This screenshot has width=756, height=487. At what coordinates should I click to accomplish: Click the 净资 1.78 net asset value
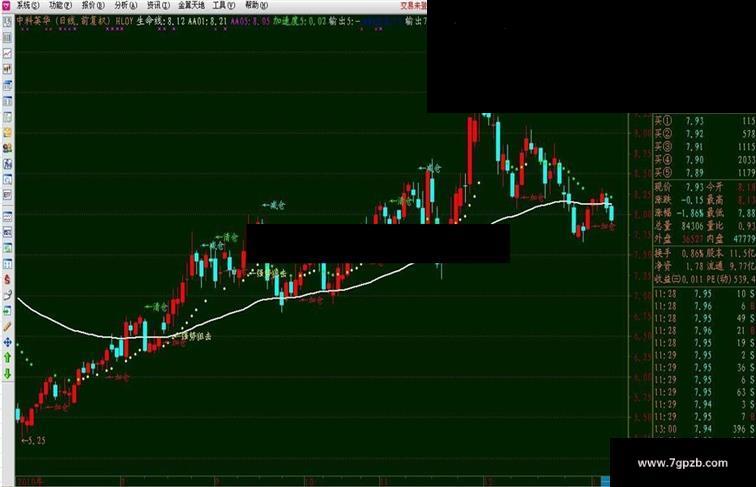694,266
